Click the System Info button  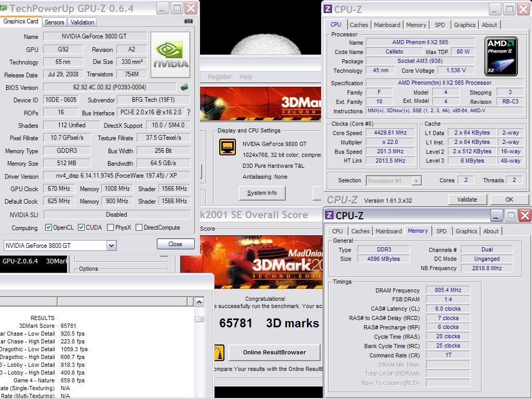[262, 193]
